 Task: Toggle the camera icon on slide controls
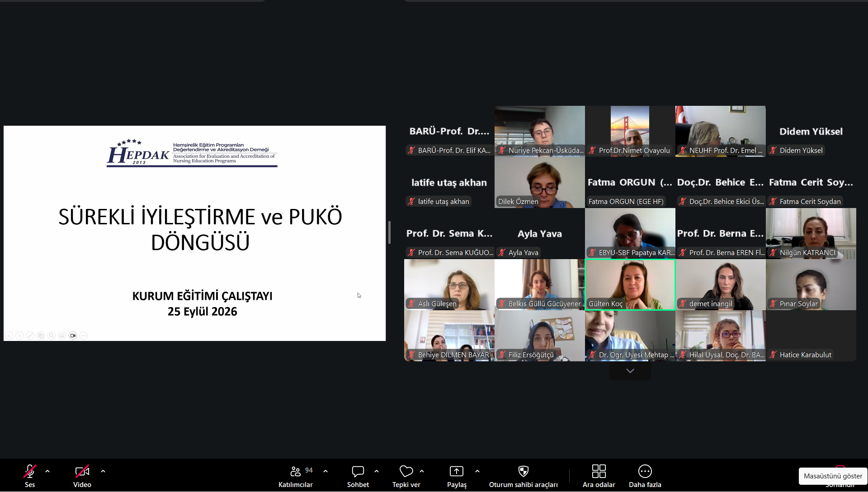coord(73,336)
